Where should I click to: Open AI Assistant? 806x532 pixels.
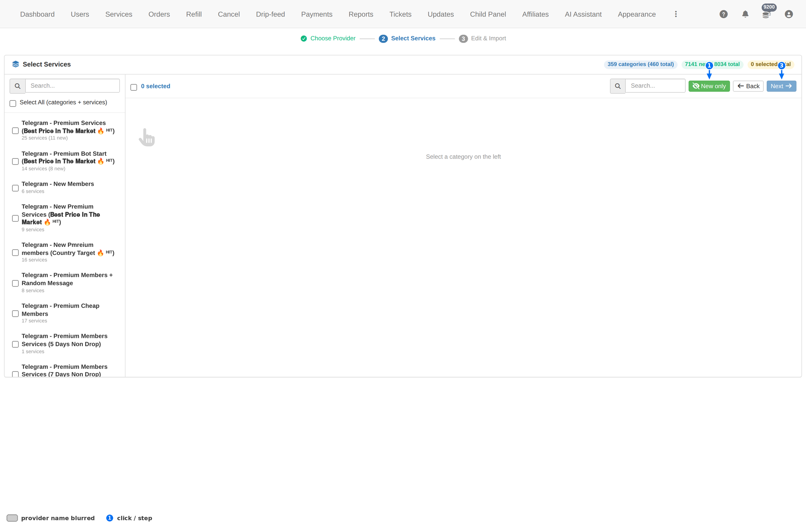click(x=583, y=14)
